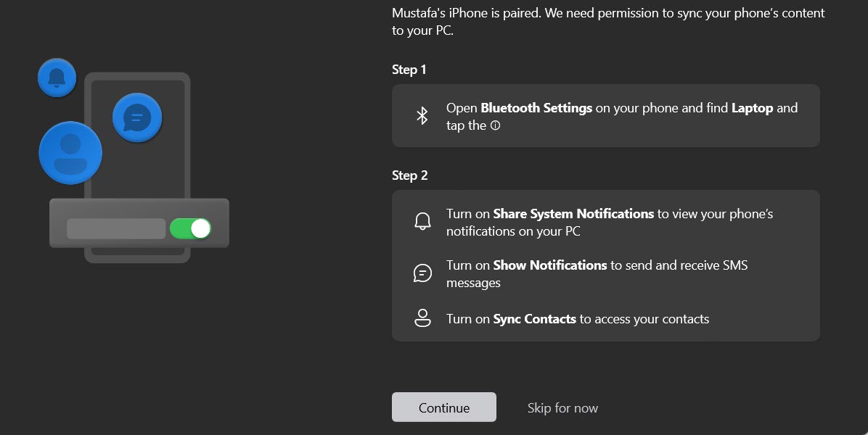The width and height of the screenshot is (868, 435).
Task: Click the Bluetooth icon in Step 1
Action: pyautogui.click(x=422, y=115)
